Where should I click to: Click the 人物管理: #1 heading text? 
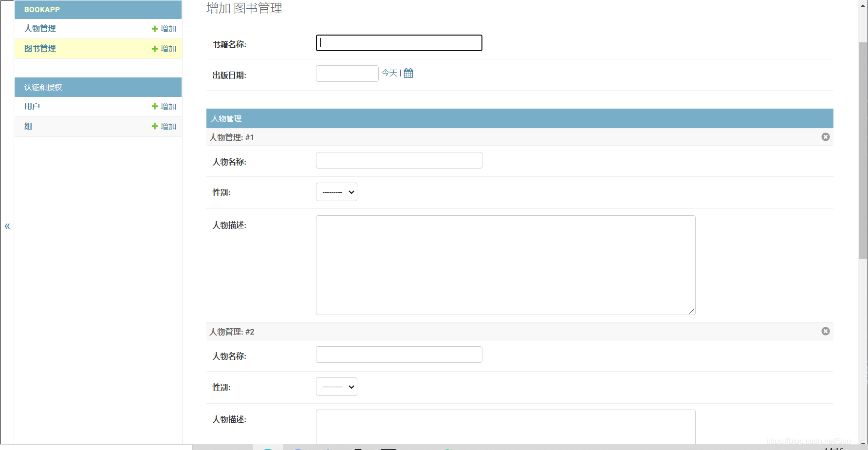point(232,137)
